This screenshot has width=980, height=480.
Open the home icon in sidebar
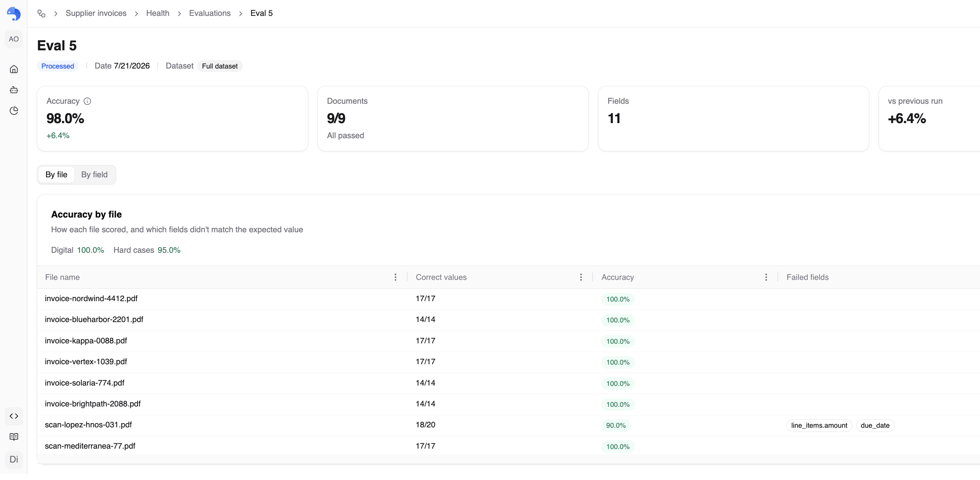click(14, 69)
